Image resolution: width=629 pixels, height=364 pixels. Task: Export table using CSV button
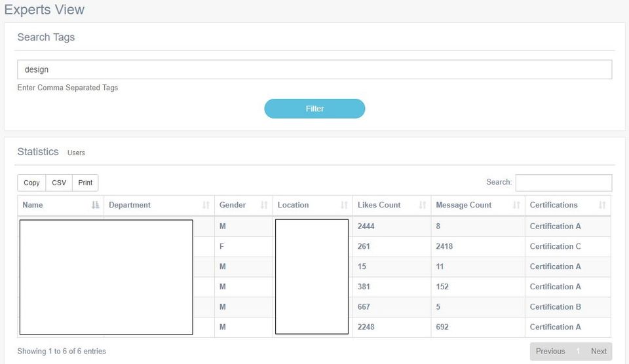(59, 183)
